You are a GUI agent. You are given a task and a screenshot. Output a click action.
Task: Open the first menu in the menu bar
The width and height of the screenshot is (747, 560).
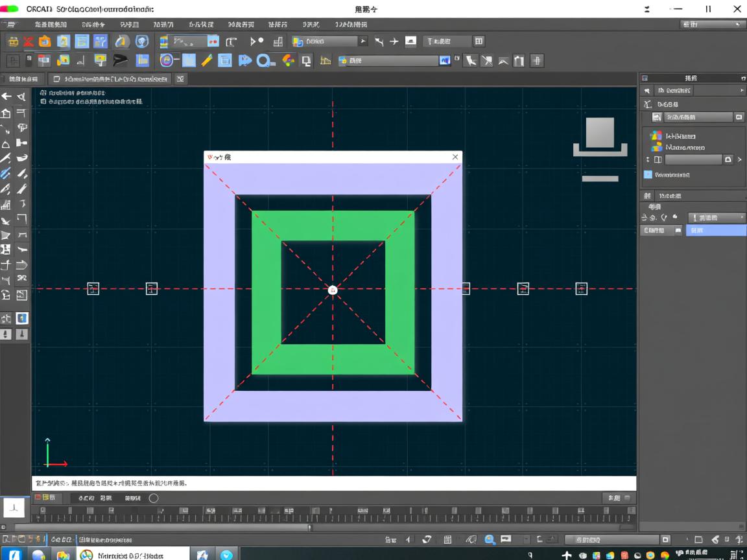51,25
